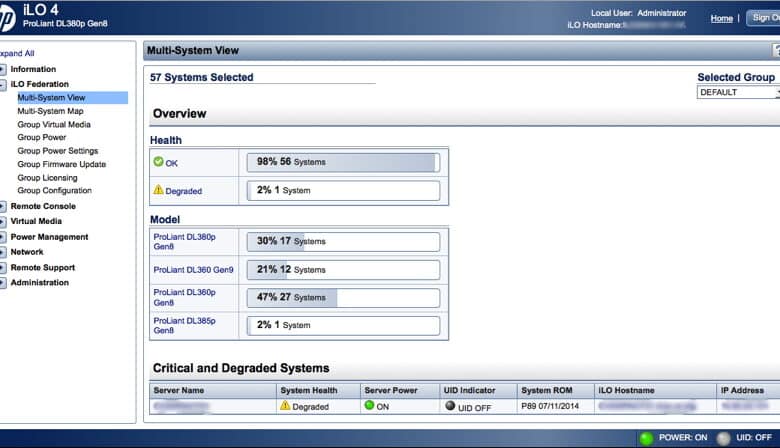Click ProLiant DL360p Gen8 model link

point(184,297)
